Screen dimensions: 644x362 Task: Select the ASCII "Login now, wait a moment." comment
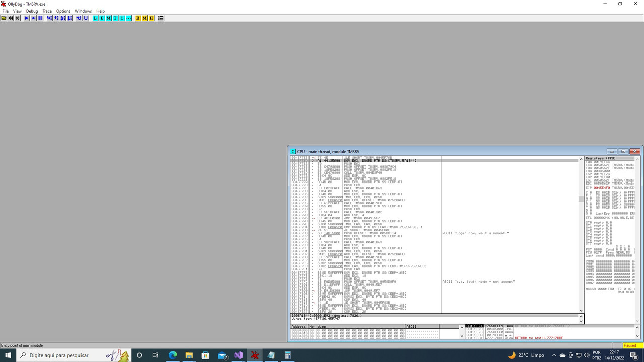click(x=475, y=233)
